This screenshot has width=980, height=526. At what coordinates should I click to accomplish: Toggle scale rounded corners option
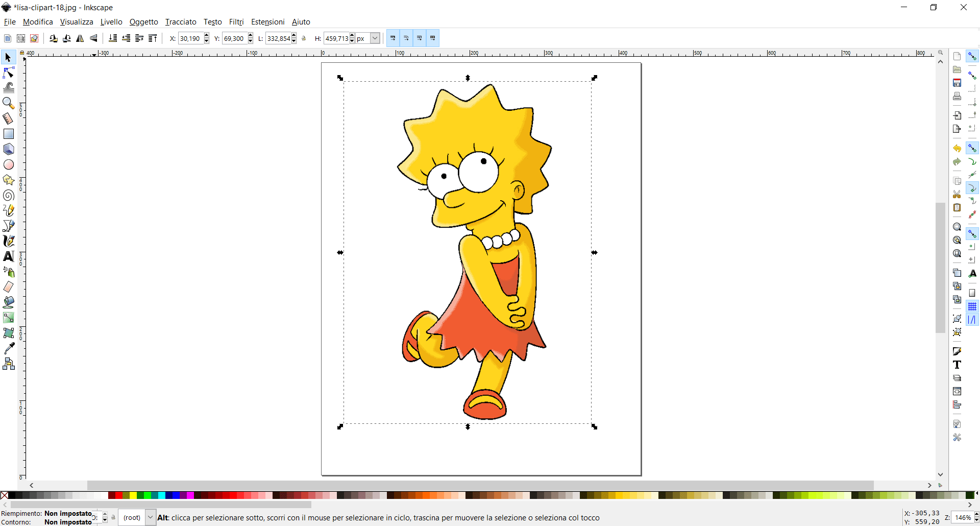click(x=406, y=38)
